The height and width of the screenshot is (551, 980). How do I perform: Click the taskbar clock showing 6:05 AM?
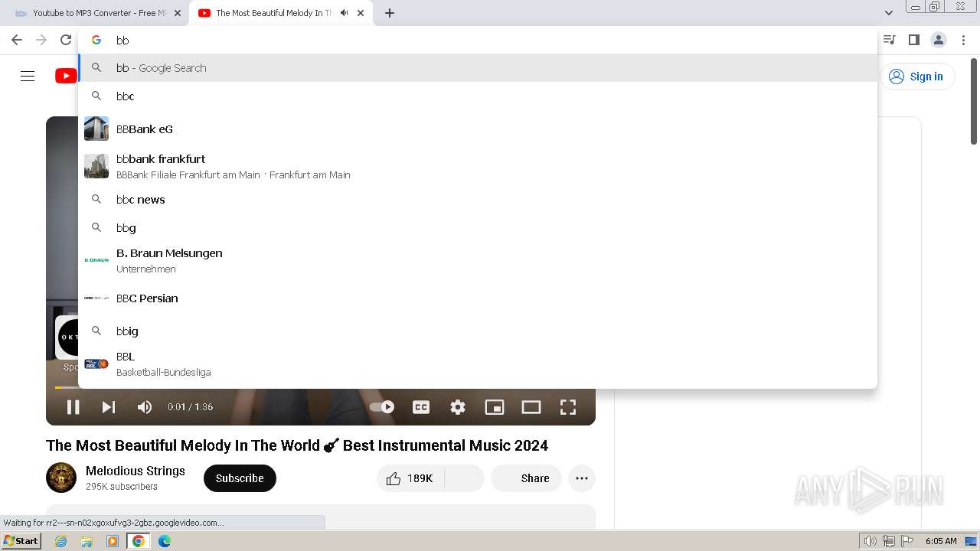941,541
